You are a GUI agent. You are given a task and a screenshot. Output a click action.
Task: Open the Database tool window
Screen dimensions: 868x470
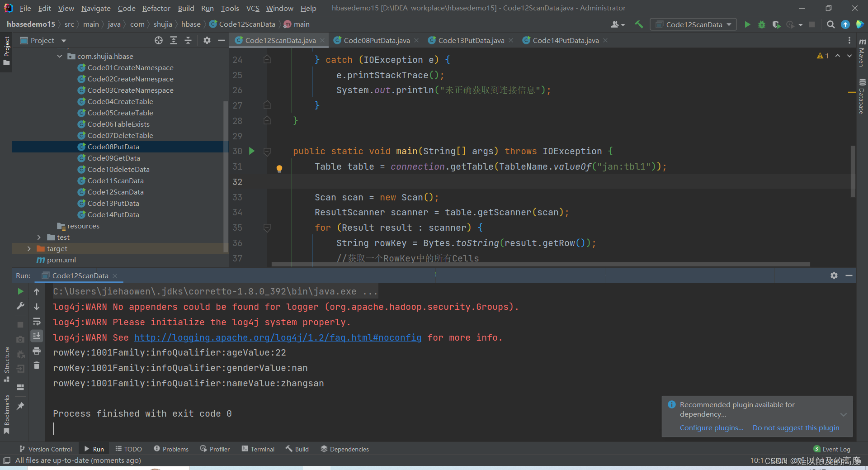(x=862, y=96)
